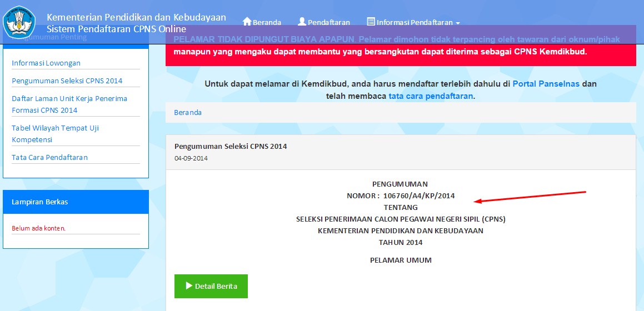
Task: Click the Beranda breadcrumb link
Action: (188, 112)
